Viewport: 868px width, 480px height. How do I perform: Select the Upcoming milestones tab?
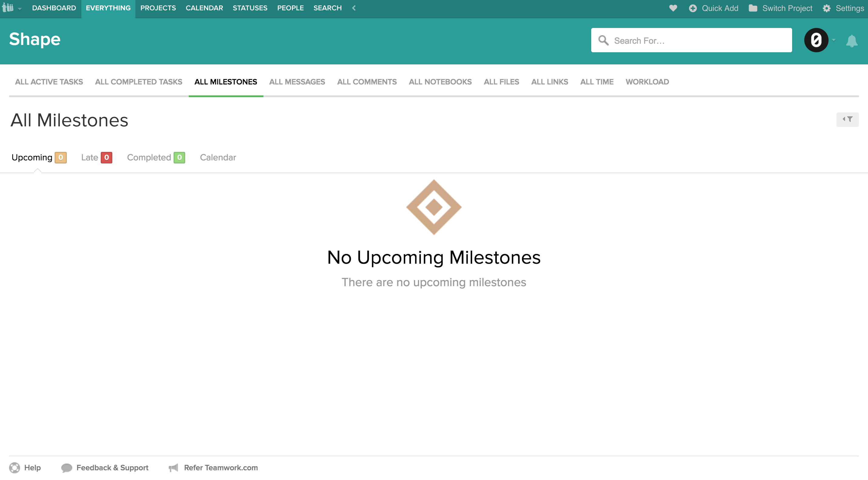tap(32, 158)
